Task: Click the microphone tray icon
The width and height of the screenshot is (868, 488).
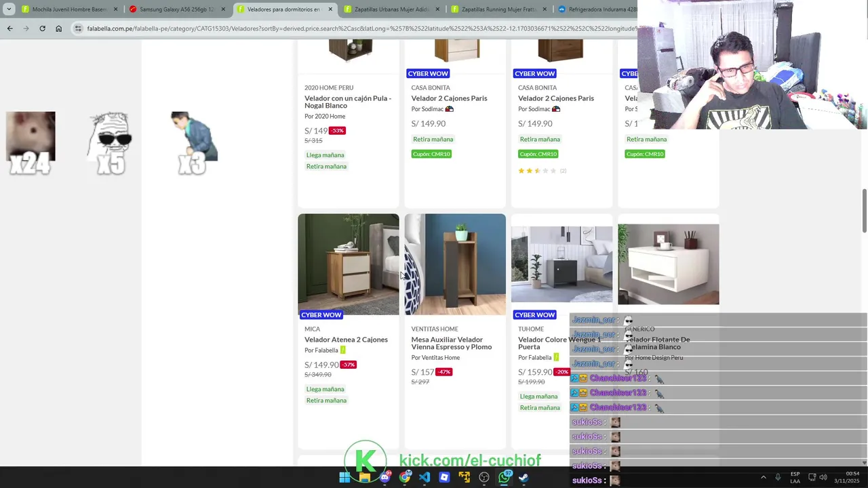Action: [778, 477]
